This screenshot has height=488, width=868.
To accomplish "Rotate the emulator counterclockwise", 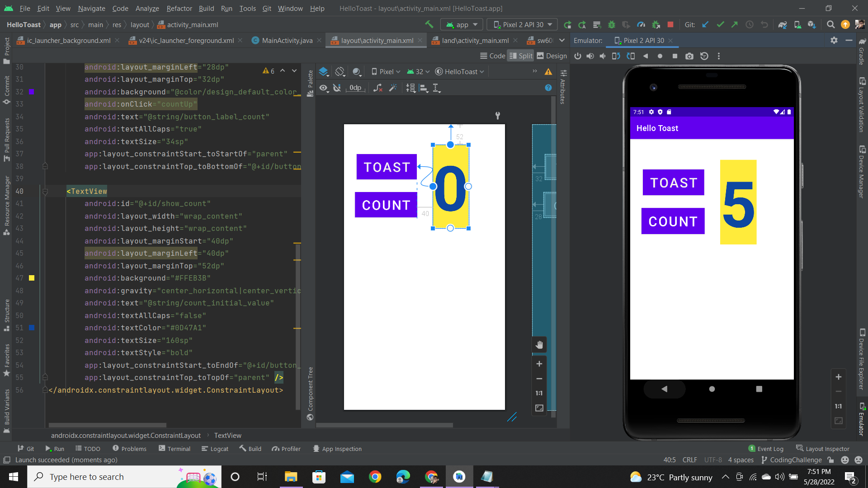I will (616, 56).
